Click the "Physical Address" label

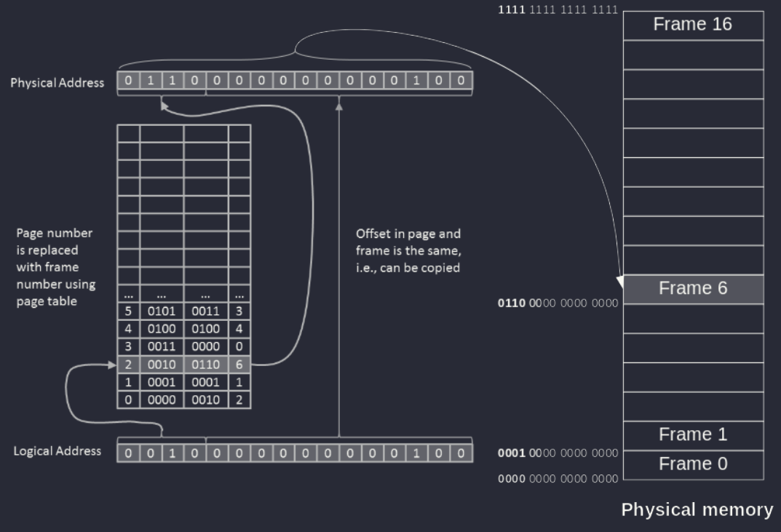pos(57,82)
